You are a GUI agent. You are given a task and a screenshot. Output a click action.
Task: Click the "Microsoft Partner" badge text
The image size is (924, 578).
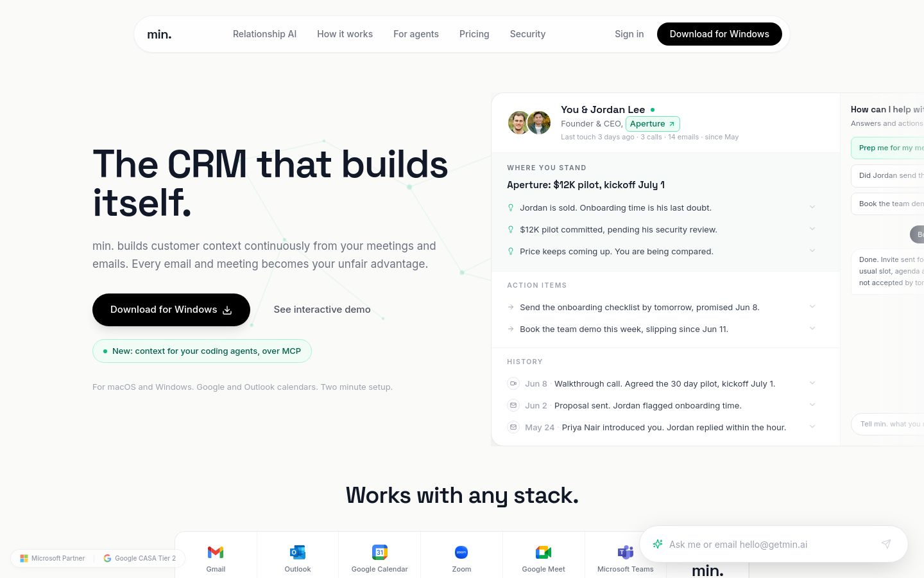pyautogui.click(x=58, y=558)
